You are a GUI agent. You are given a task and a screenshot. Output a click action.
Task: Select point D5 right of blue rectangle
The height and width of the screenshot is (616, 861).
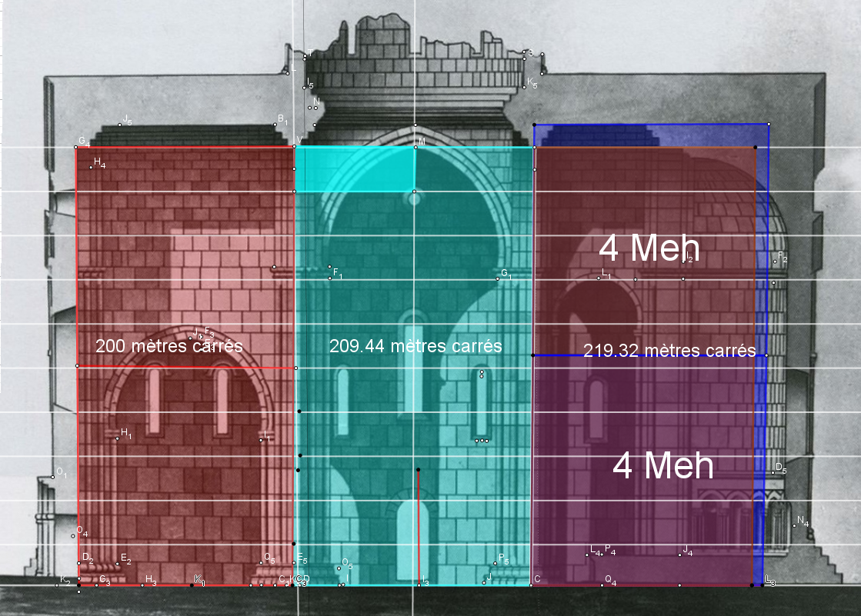tap(773, 472)
